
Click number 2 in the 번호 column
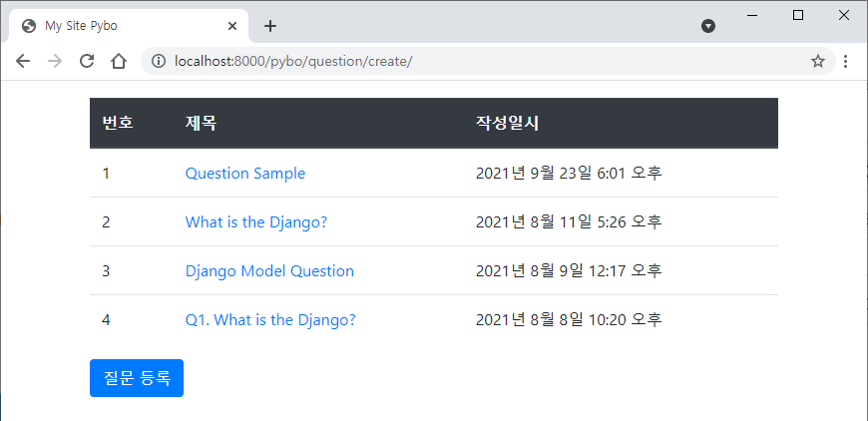pos(107,222)
